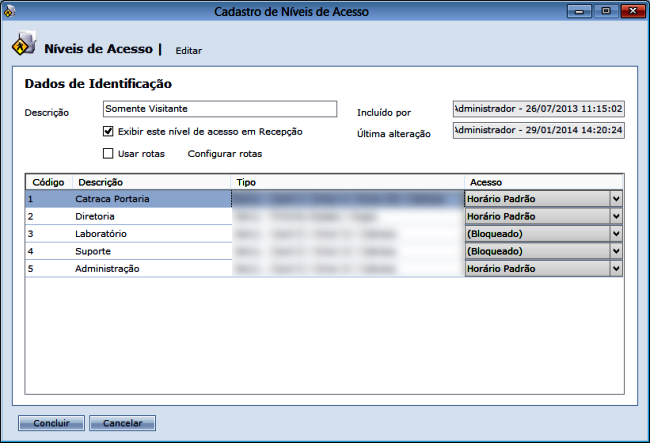Click the Níveis de Acesso header icon
Screen dimensions: 650x443
point(24,47)
